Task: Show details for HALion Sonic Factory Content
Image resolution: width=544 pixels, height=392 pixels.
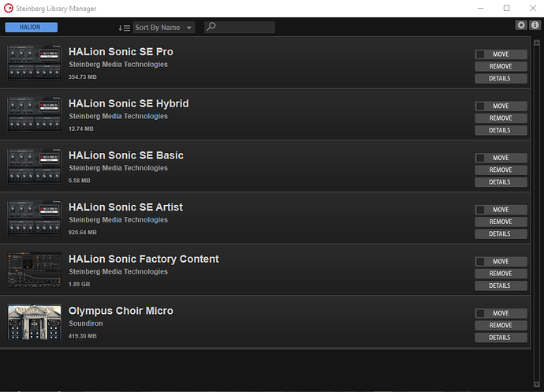Action: click(x=501, y=286)
